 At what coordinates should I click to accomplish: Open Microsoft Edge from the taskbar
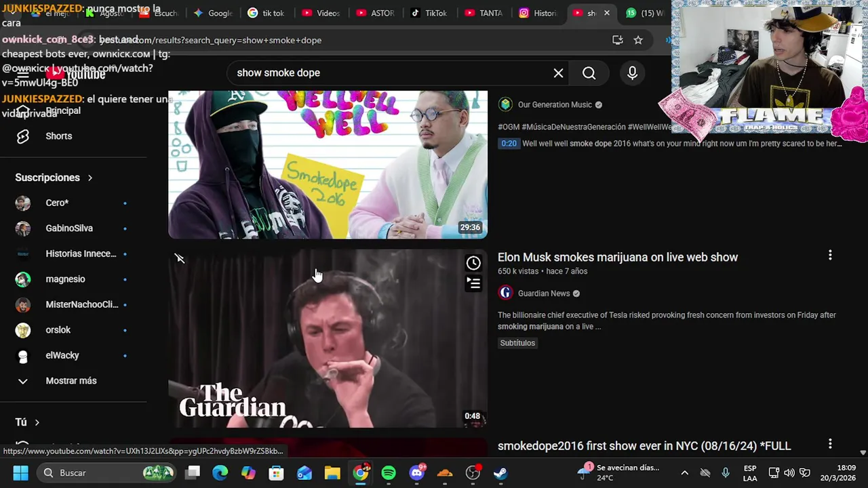(220, 472)
